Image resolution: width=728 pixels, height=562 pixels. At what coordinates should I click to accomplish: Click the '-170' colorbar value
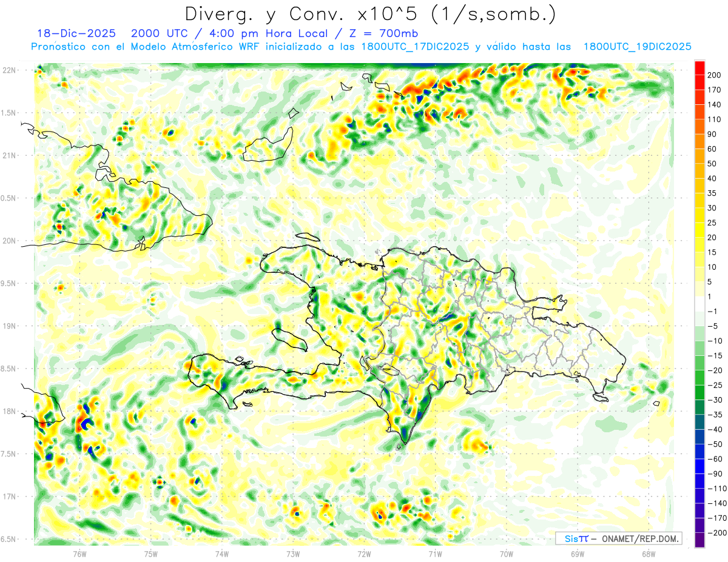click(x=717, y=518)
